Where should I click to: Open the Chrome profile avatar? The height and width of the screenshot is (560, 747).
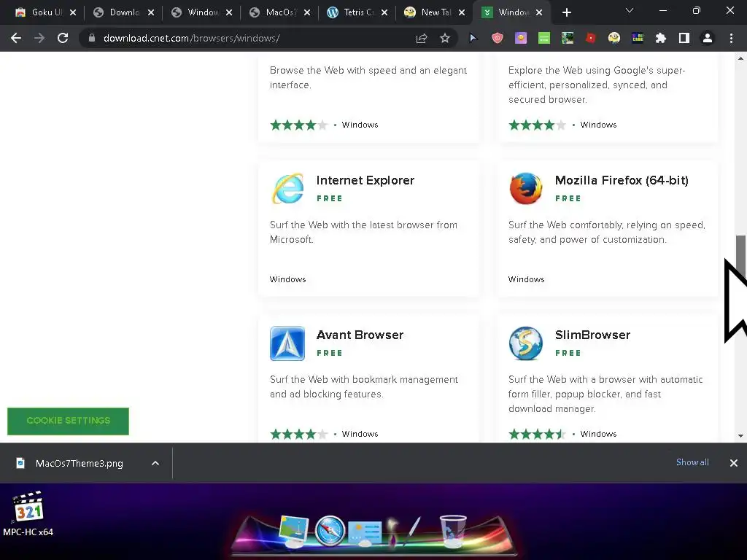click(x=708, y=38)
